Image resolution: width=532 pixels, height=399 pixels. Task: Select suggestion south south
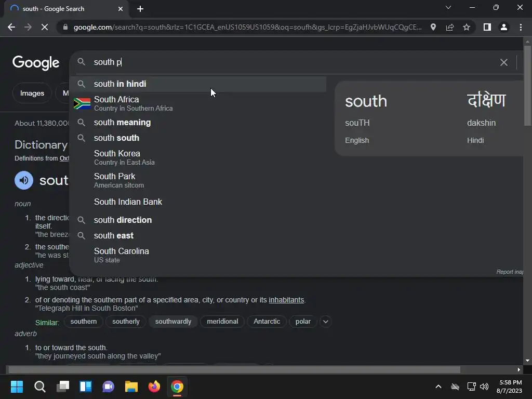pos(198,138)
